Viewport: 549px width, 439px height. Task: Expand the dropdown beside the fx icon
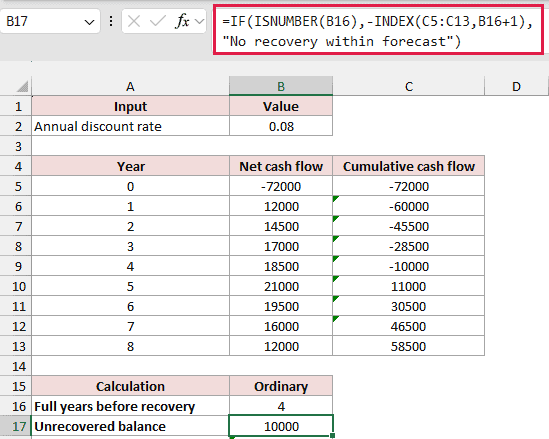click(x=200, y=22)
